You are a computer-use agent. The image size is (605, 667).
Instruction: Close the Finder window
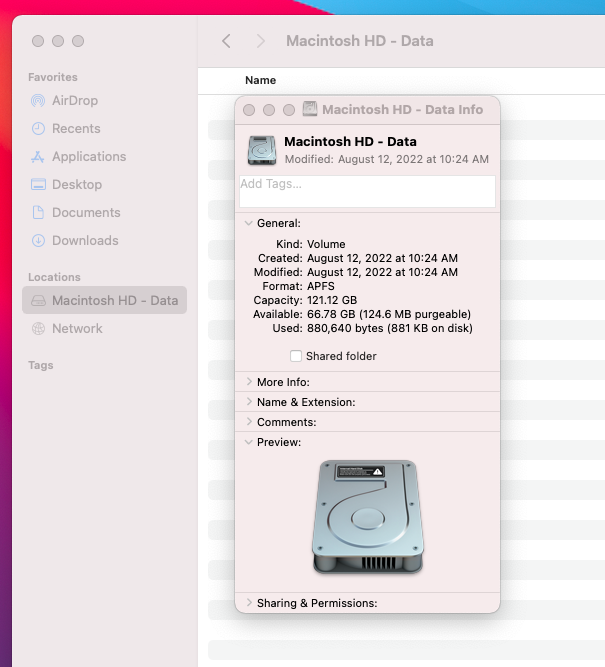point(38,41)
